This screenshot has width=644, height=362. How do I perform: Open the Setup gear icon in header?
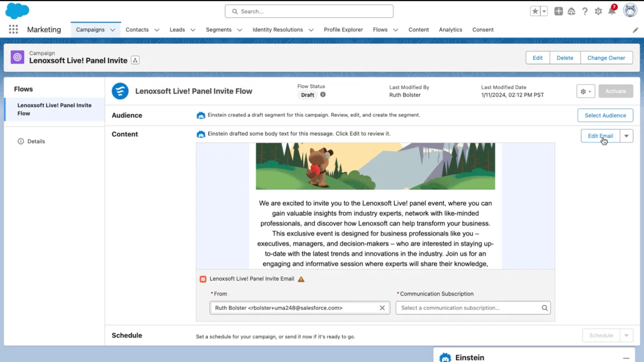[598, 11]
